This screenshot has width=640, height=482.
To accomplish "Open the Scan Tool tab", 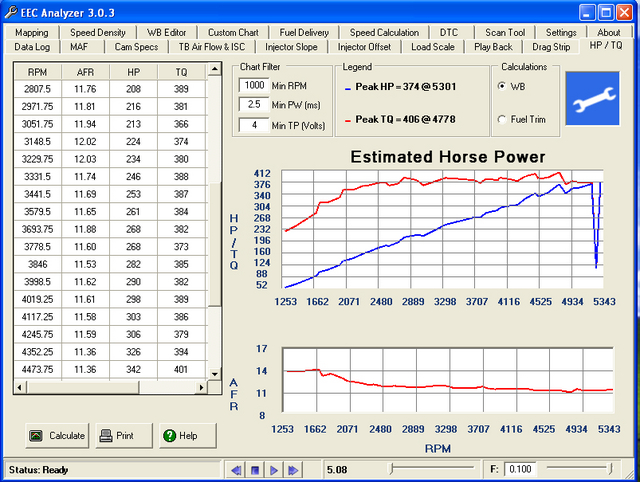I will (x=505, y=32).
